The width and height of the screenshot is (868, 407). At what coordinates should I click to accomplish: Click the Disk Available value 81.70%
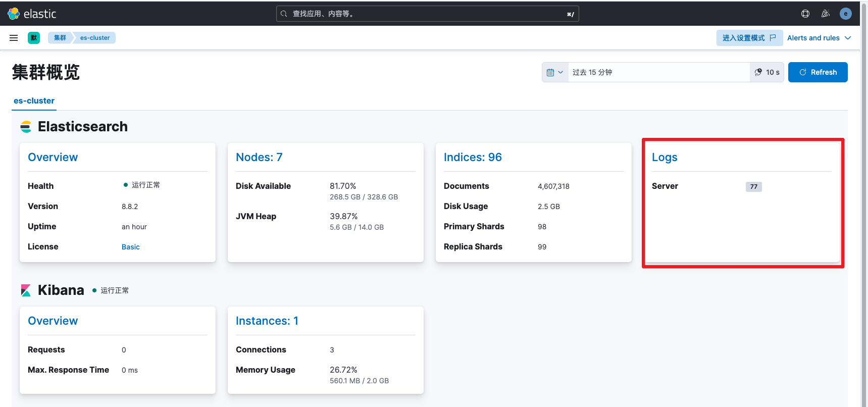343,186
